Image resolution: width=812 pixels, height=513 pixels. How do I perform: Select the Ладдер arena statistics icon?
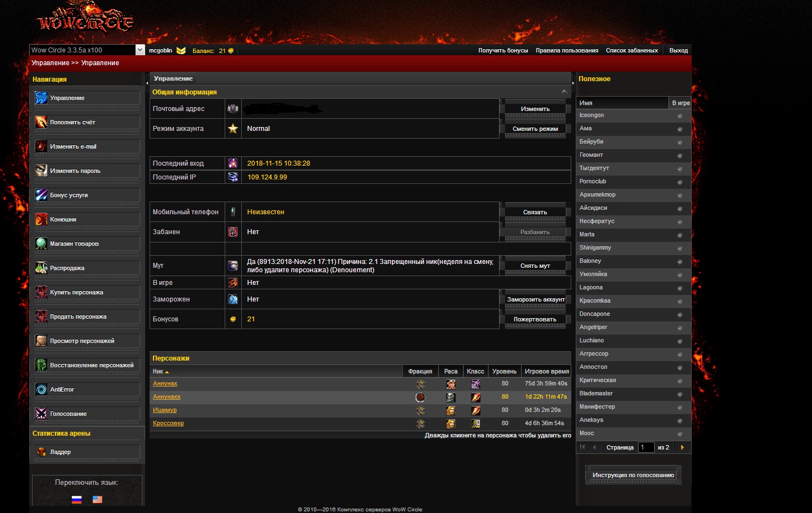click(41, 452)
